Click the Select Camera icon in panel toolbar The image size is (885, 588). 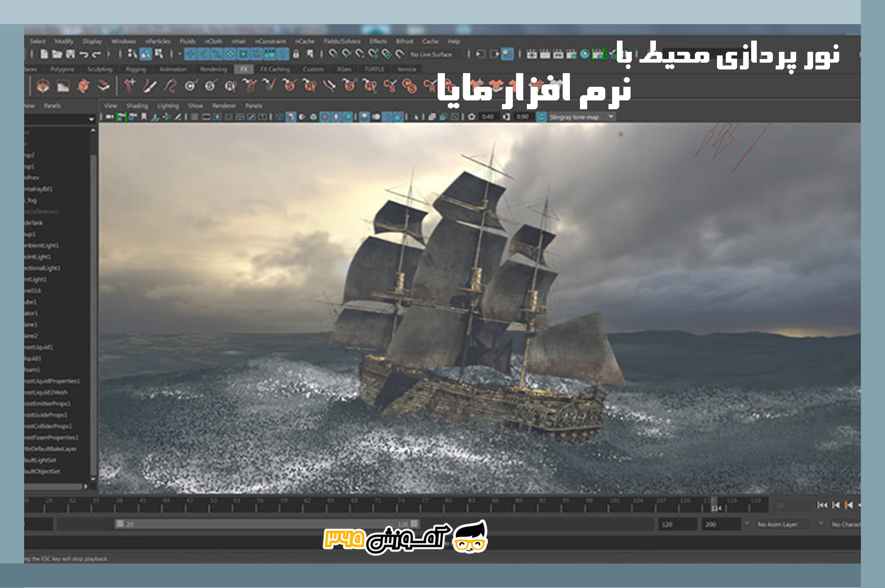click(x=109, y=117)
